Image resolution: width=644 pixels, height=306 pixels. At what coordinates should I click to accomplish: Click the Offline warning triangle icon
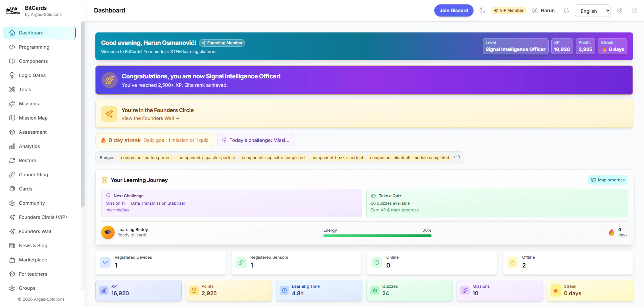click(513, 262)
